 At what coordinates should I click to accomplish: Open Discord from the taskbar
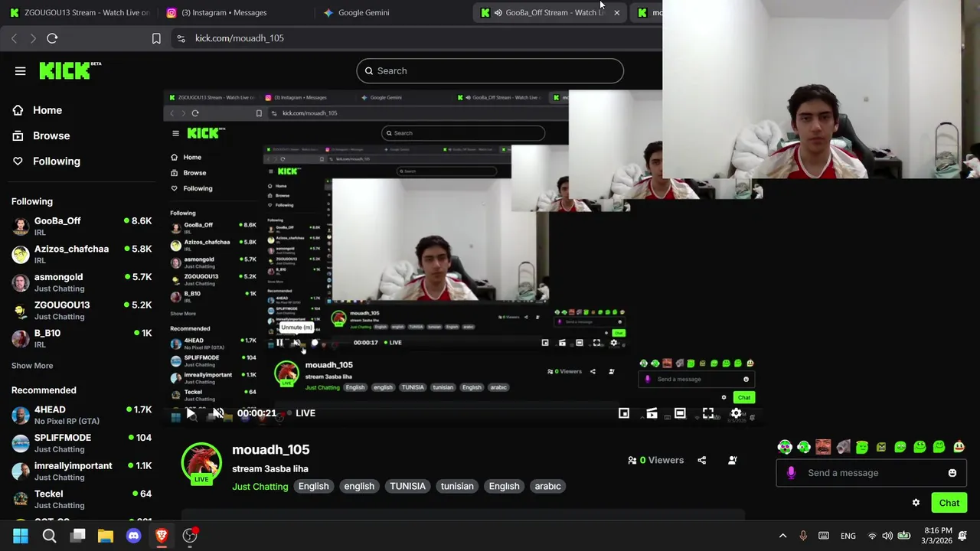[133, 536]
